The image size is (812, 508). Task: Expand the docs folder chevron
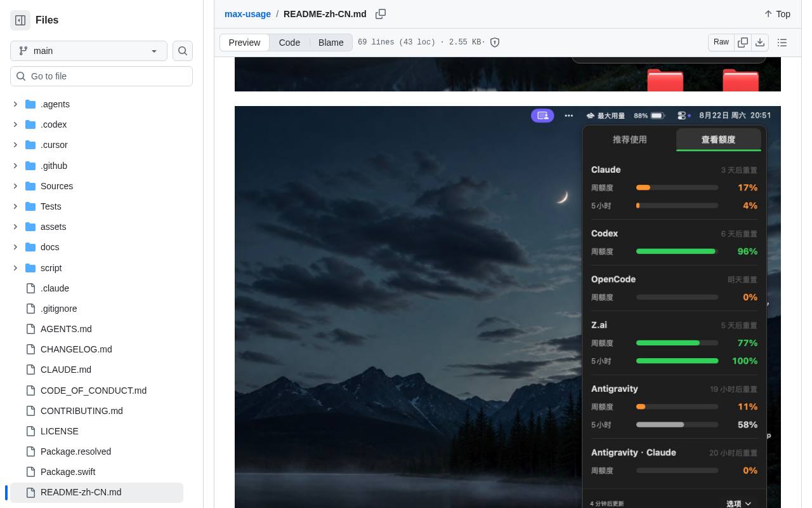tap(15, 247)
